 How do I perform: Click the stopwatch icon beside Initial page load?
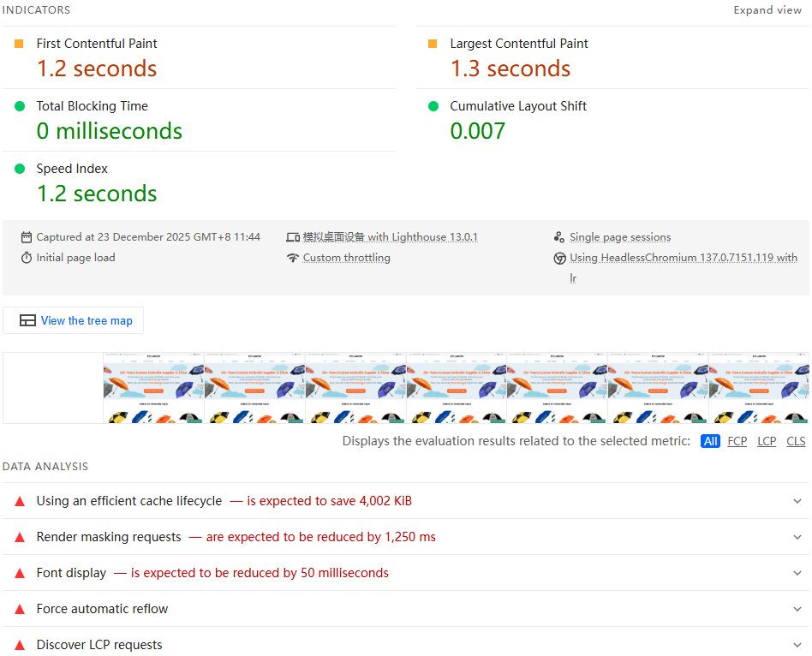(27, 258)
